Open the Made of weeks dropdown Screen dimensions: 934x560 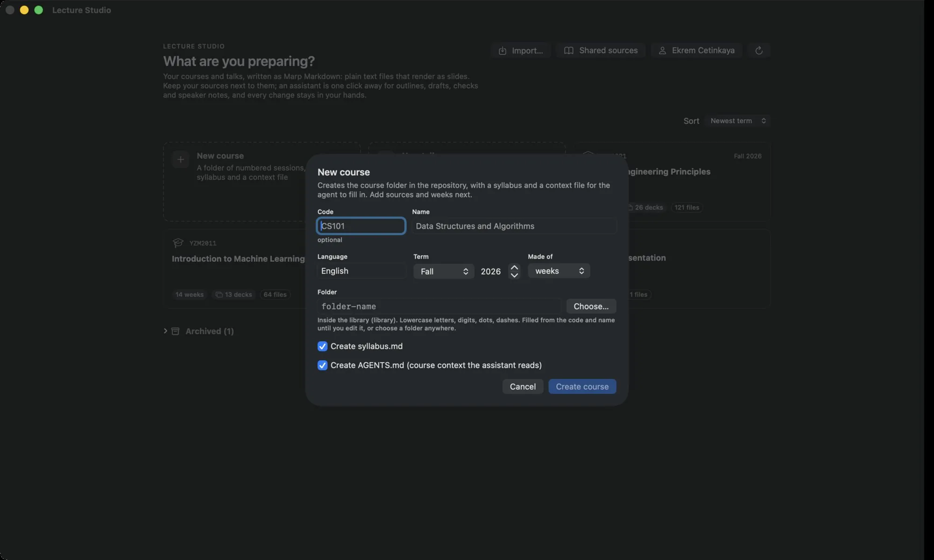coord(559,271)
